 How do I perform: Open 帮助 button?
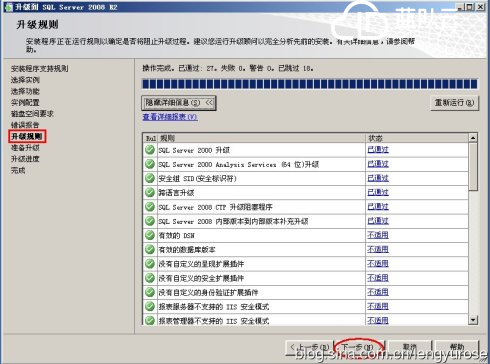457,347
